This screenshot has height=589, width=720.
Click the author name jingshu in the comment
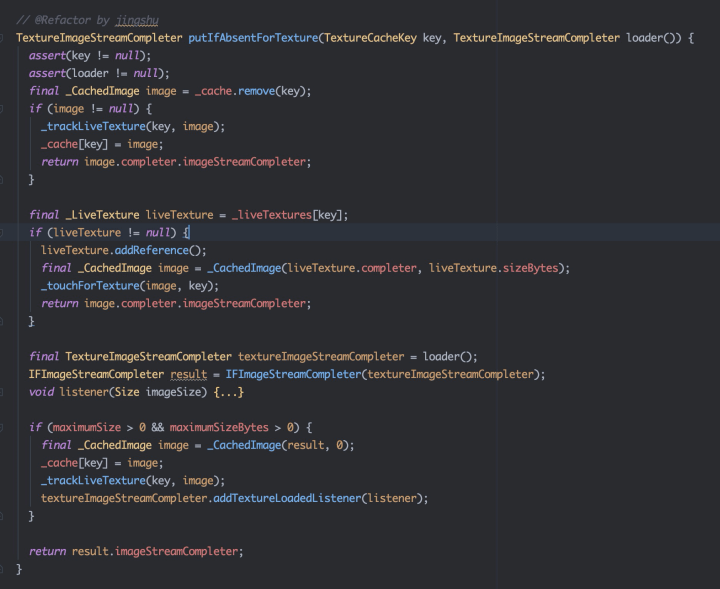click(137, 20)
